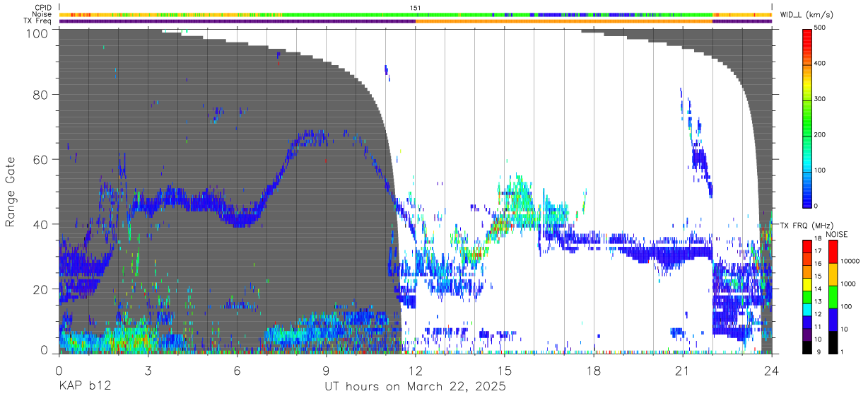Click the y-axis range gate label '60'

42,159
